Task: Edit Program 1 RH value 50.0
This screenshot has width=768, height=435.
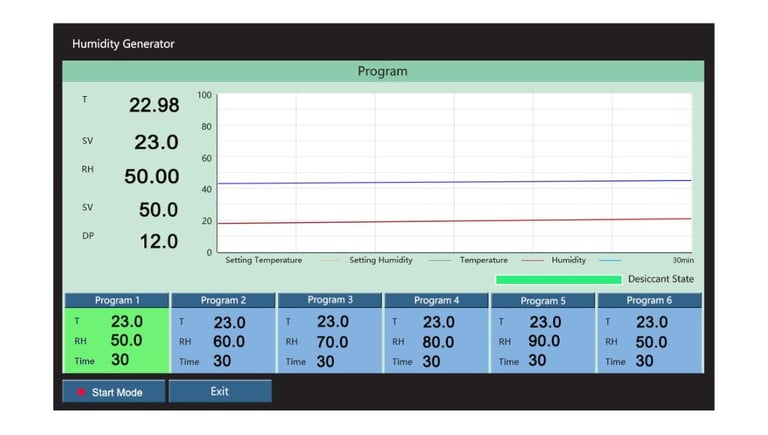Action: click(x=126, y=340)
